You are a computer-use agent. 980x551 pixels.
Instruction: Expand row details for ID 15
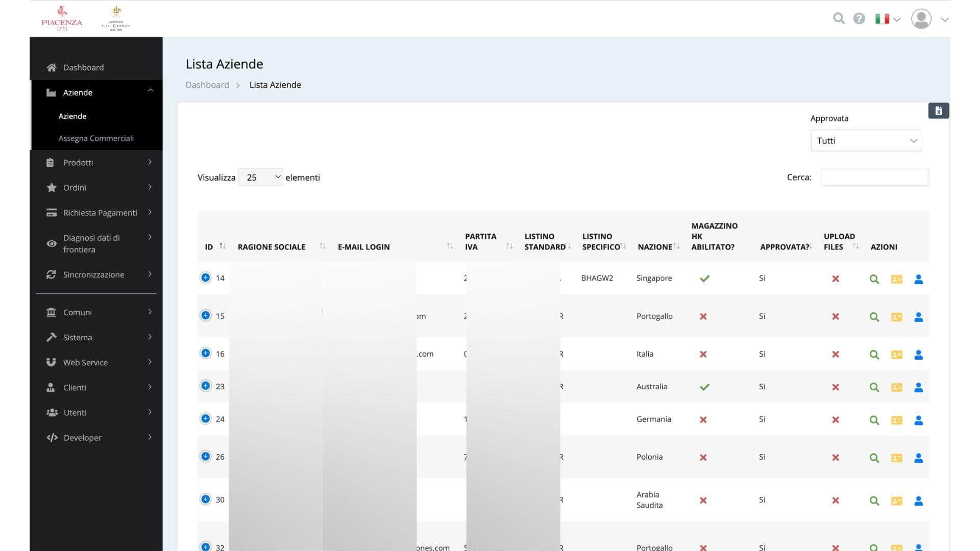(205, 315)
